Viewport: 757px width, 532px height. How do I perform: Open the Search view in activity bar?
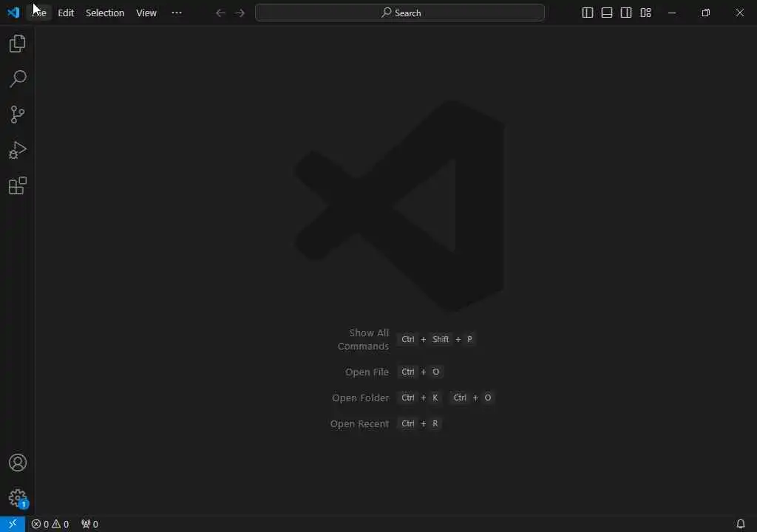[x=18, y=78]
